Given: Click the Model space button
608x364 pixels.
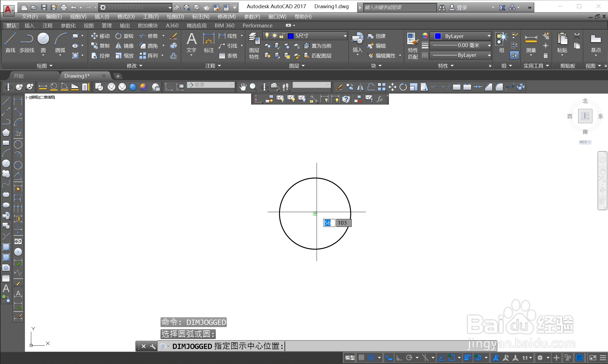Looking at the screenshot, I should tap(350, 357).
